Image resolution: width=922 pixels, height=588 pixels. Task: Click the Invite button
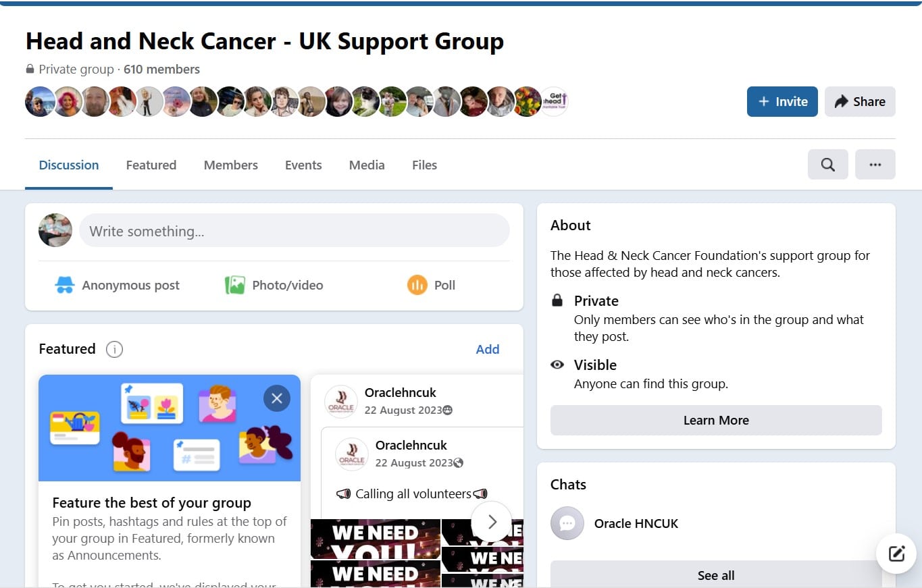click(782, 101)
